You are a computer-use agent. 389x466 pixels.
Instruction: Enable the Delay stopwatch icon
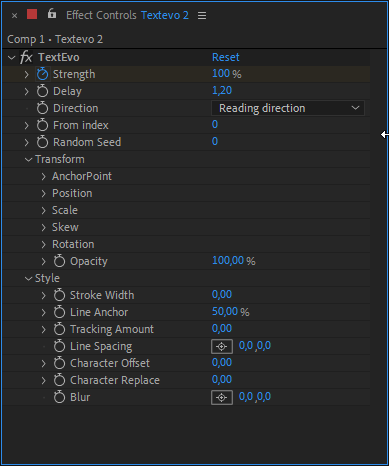pos(42,91)
